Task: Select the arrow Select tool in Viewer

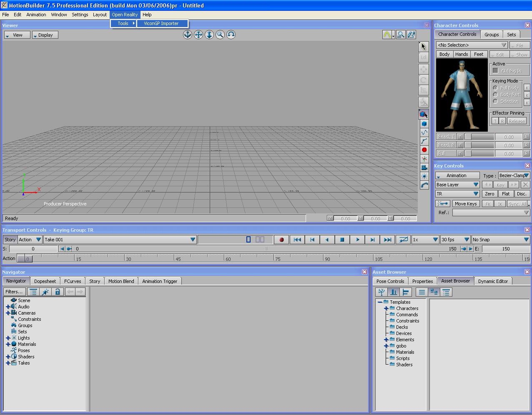Action: [424, 47]
